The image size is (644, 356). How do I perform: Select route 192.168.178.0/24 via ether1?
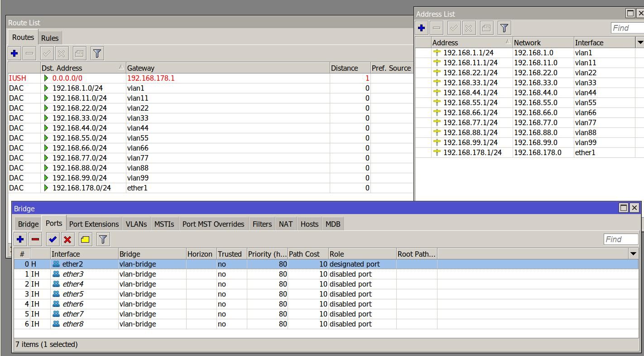tap(211, 188)
